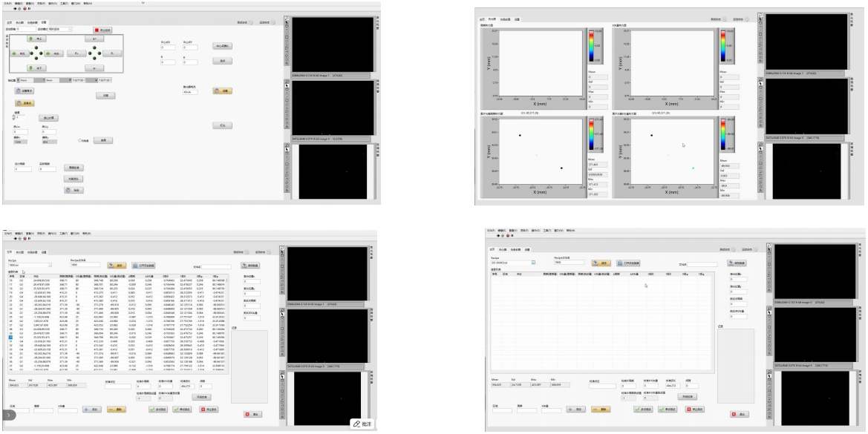This screenshot has width=868, height=434.
Task: Select the radio button in the settings window
Action: point(80,140)
